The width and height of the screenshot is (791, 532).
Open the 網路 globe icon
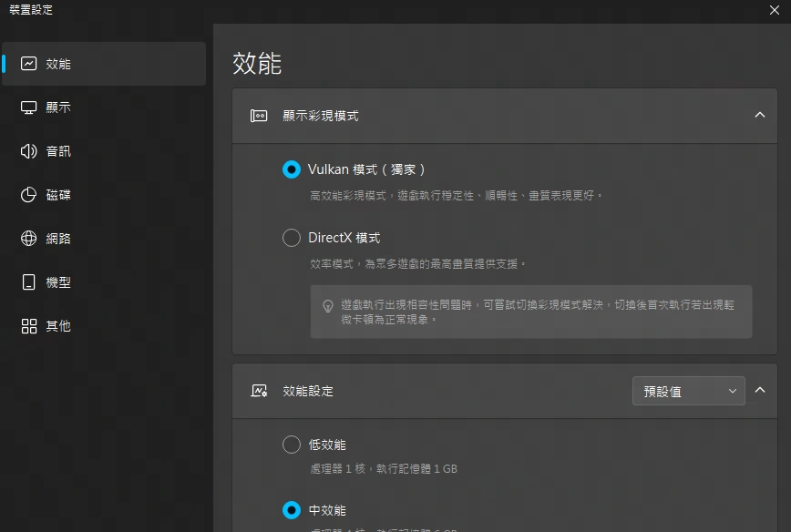(30, 239)
